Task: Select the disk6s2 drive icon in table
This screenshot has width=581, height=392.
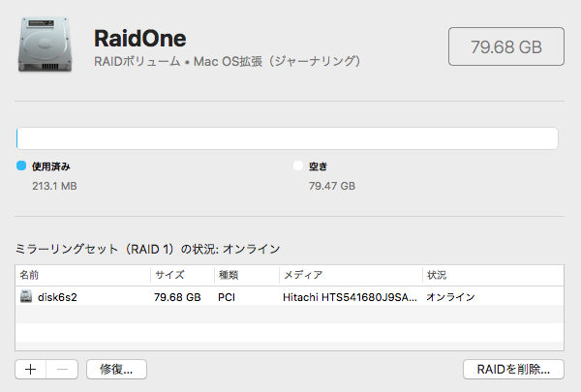Action: tap(26, 296)
